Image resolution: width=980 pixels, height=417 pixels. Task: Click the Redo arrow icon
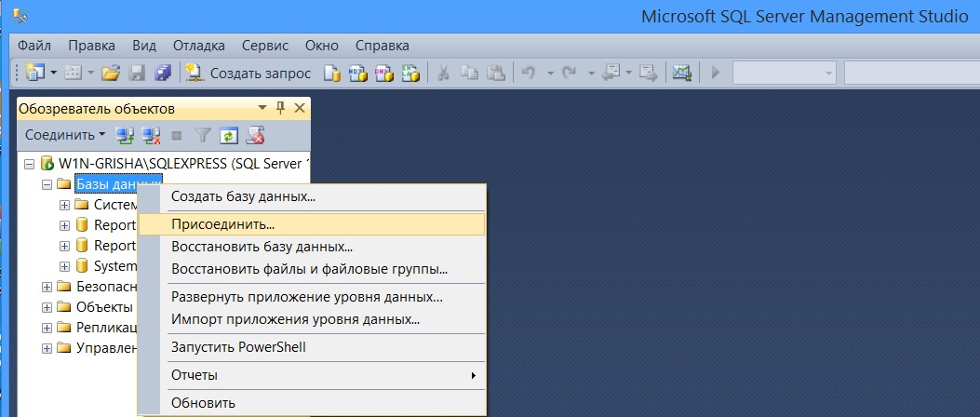click(x=569, y=74)
